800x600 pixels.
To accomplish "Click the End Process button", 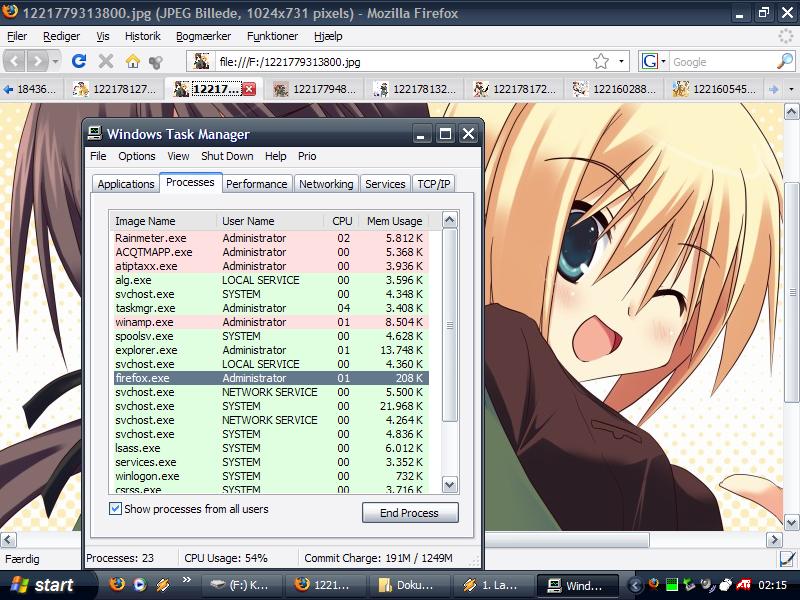I will coord(409,513).
